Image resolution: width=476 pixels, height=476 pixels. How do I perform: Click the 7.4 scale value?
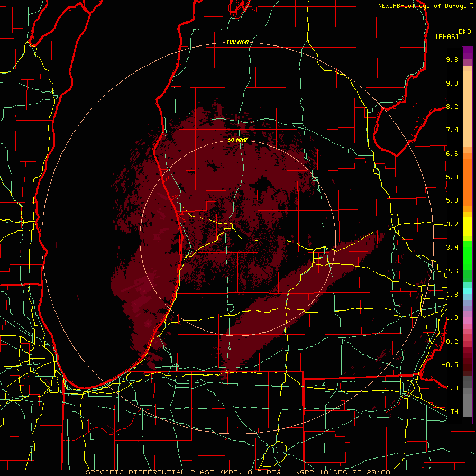pyautogui.click(x=452, y=130)
